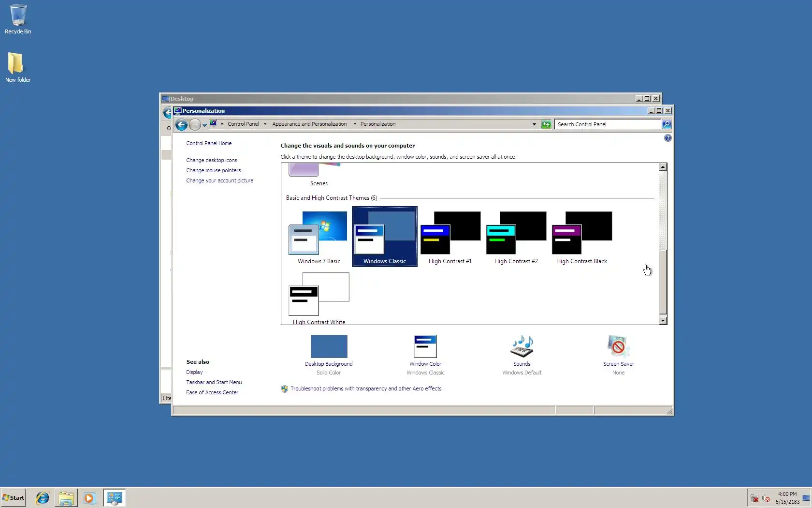The height and width of the screenshot is (508, 812).
Task: Open Screen Saver settings
Action: coord(619,355)
